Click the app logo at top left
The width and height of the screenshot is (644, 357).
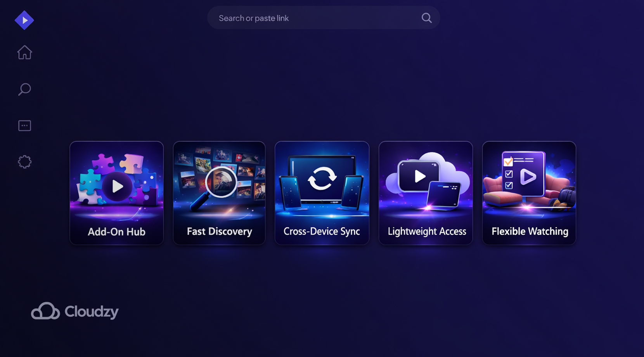click(24, 20)
